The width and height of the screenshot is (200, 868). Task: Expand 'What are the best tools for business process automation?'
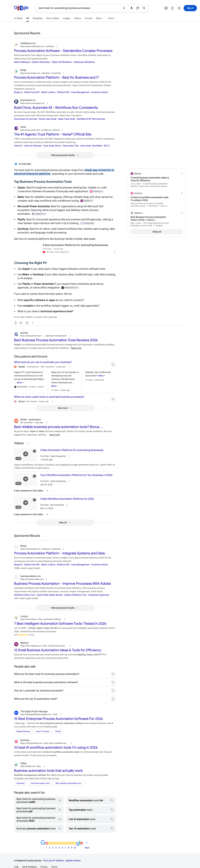[65, 674]
